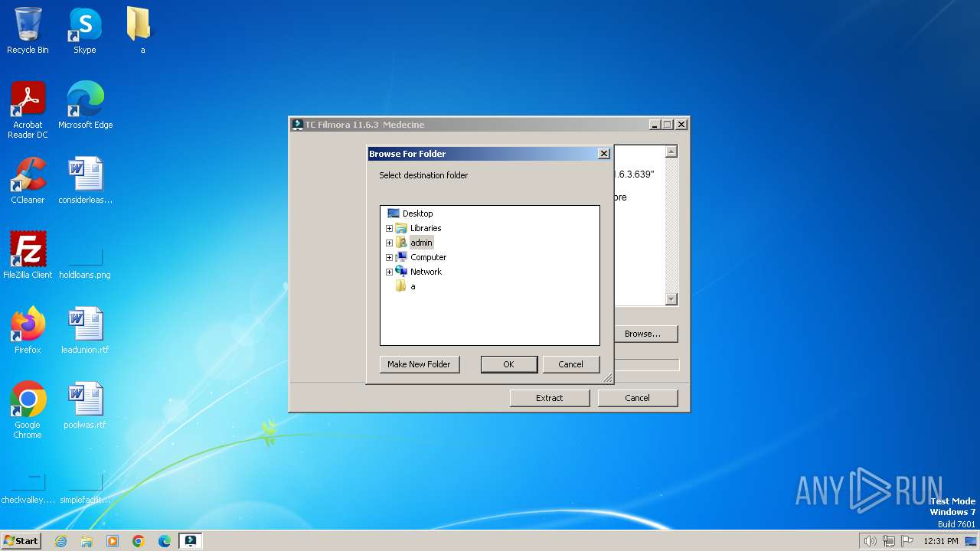This screenshot has height=551, width=980.
Task: Select Computer in folder tree
Action: click(428, 257)
